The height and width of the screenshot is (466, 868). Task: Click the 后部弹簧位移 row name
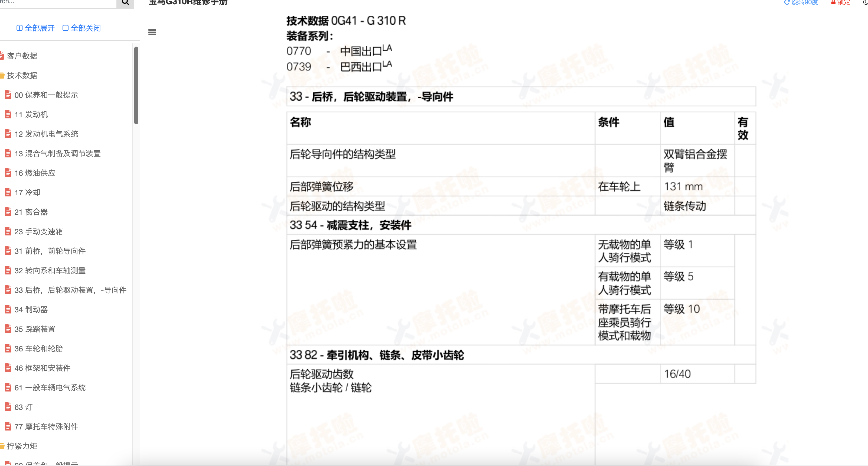321,186
